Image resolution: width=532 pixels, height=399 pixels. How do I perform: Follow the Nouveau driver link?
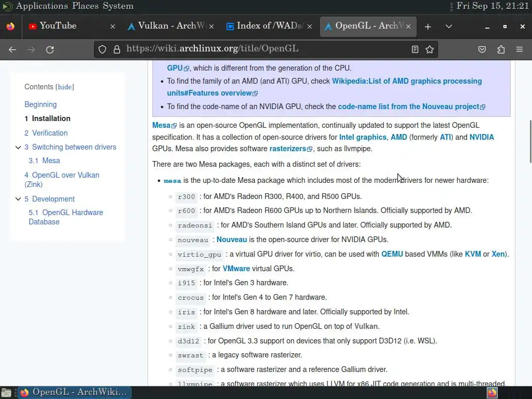tap(232, 240)
